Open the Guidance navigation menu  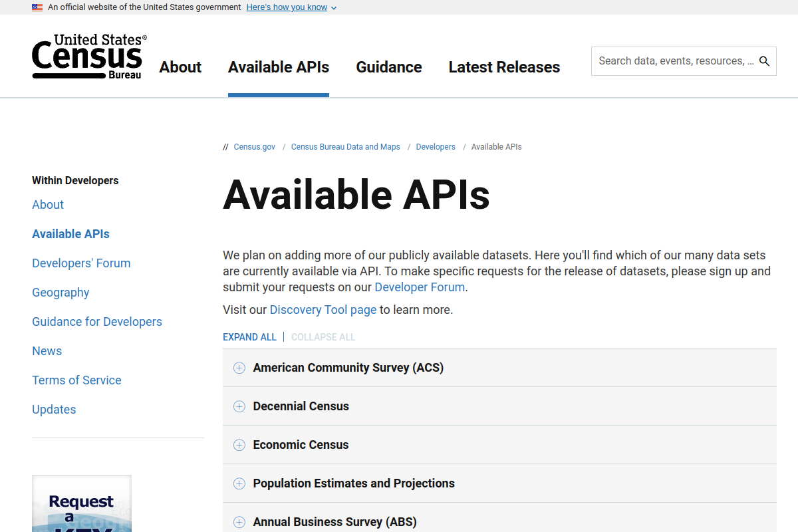(389, 67)
